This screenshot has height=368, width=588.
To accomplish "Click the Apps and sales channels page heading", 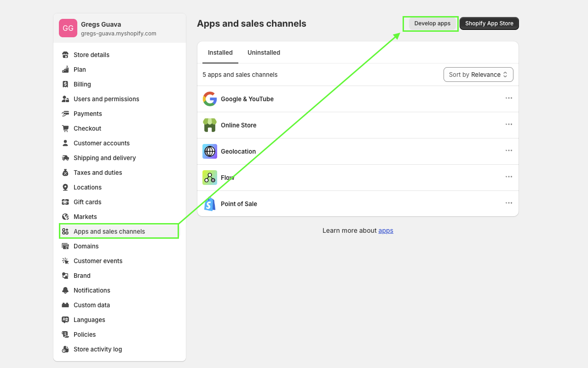I will click(252, 23).
